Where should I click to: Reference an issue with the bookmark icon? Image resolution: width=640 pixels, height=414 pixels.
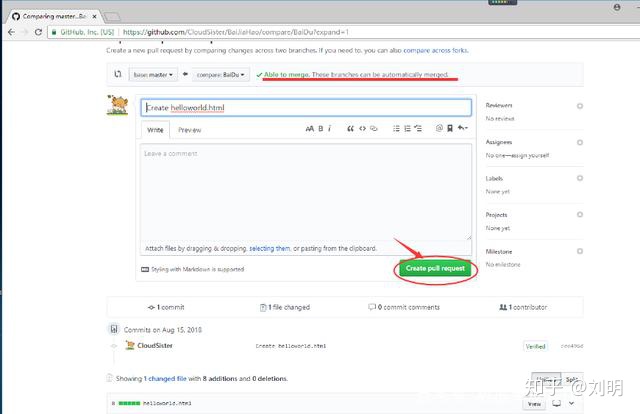coord(450,129)
